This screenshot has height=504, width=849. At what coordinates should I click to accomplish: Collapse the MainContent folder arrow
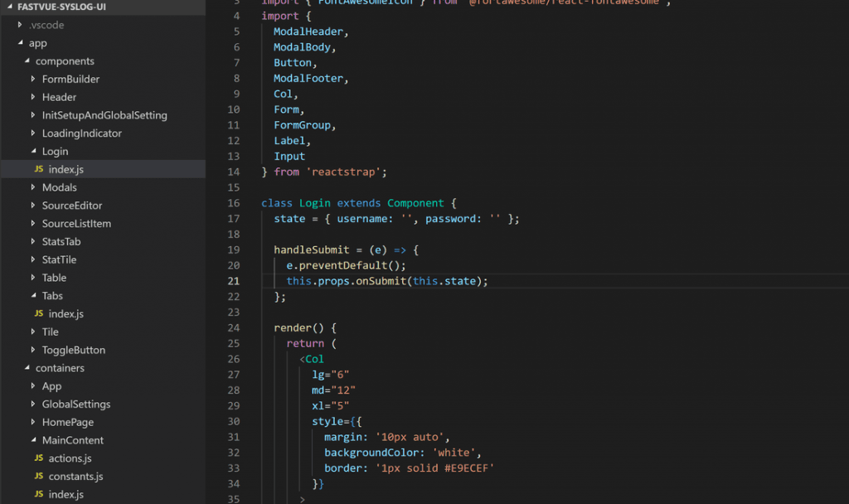[x=33, y=440]
